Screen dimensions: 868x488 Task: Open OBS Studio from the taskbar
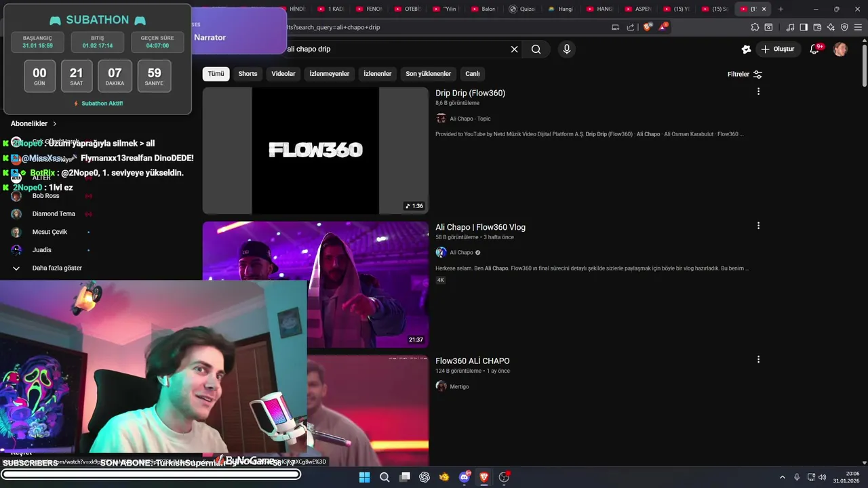coord(504,477)
